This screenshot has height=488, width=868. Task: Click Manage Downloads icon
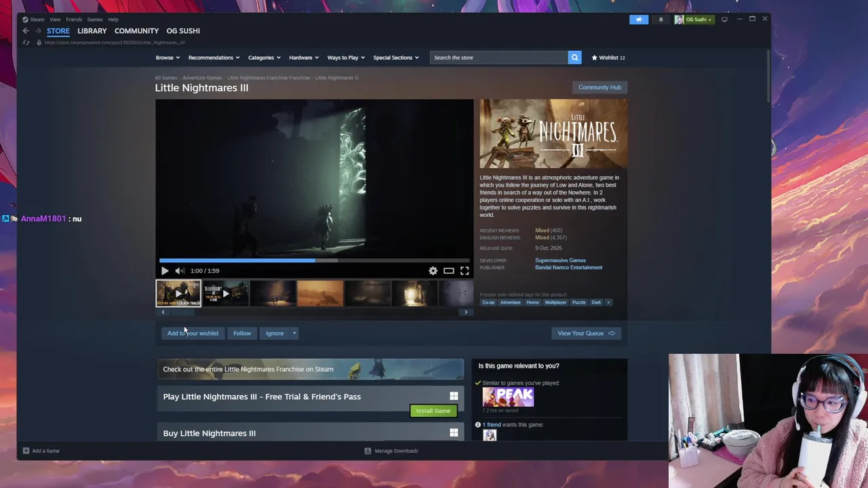(368, 451)
